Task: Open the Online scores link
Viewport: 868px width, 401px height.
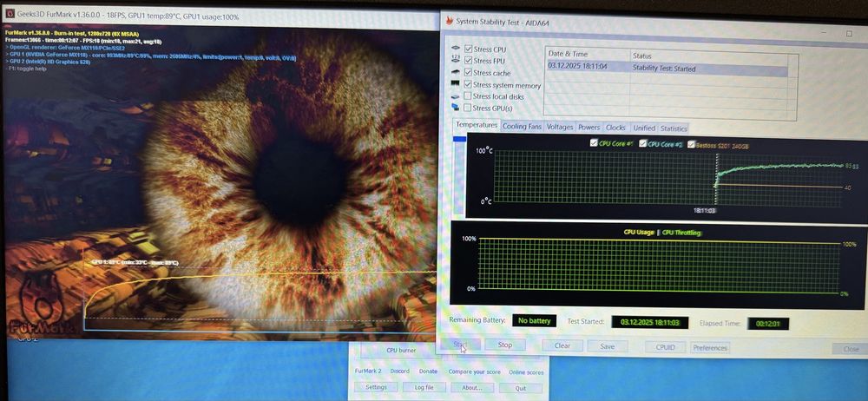Action: [526, 372]
